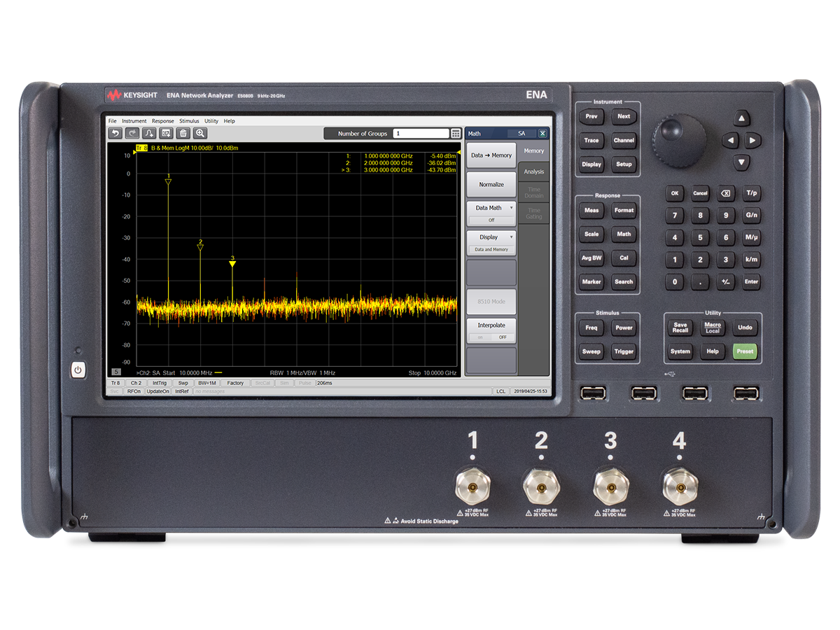Click the trash delete icon in the toolbar
Viewport: 840px width, 630px height.
coord(183,133)
